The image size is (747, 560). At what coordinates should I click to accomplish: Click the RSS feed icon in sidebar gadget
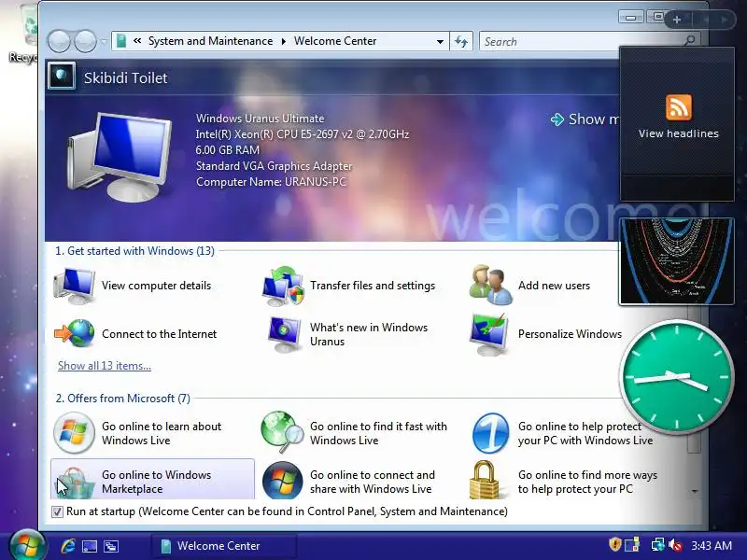tap(679, 106)
